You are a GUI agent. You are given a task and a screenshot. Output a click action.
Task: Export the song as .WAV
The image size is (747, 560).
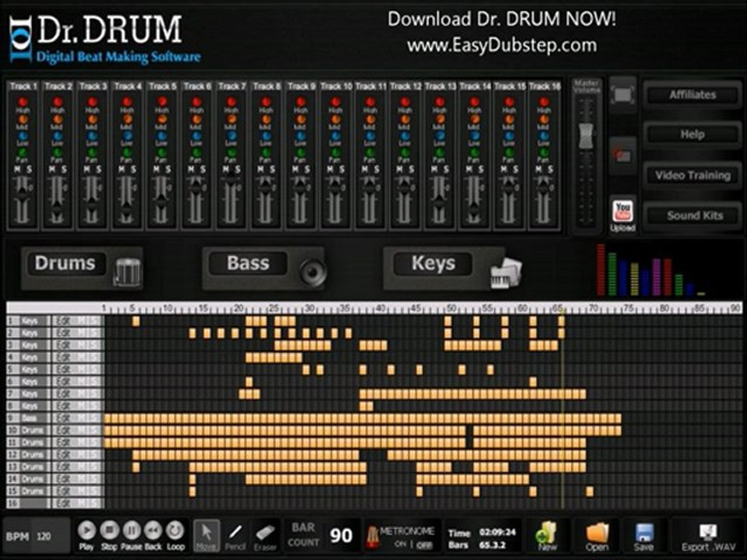[708, 537]
